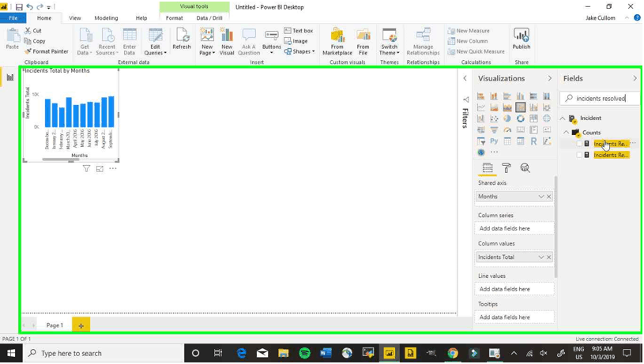Select the Ribbon chart visualization

click(x=546, y=107)
